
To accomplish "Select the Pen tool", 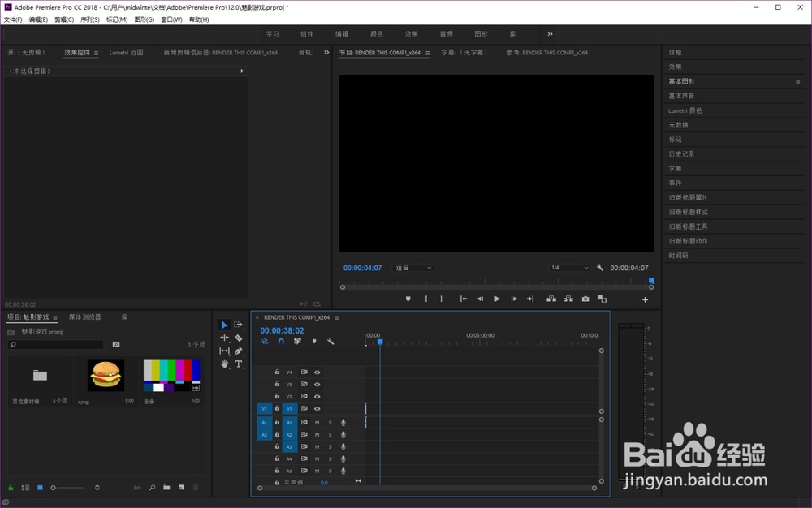I will pos(238,351).
